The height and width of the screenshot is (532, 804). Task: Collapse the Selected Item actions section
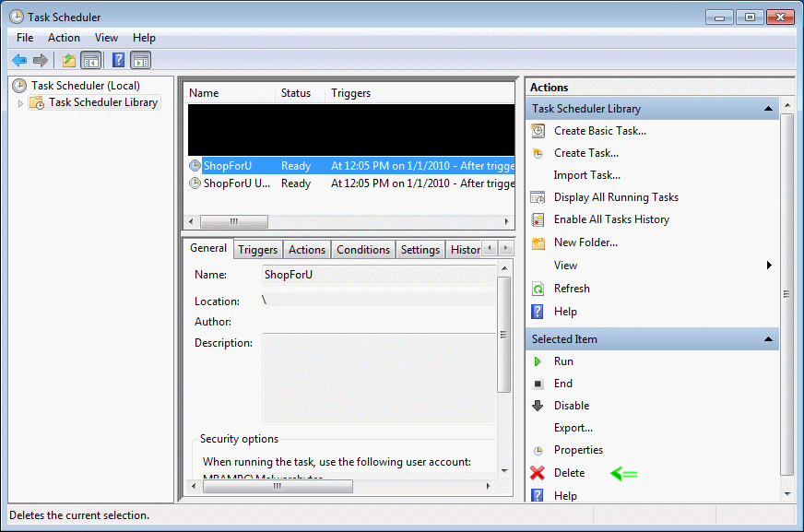pyautogui.click(x=768, y=339)
